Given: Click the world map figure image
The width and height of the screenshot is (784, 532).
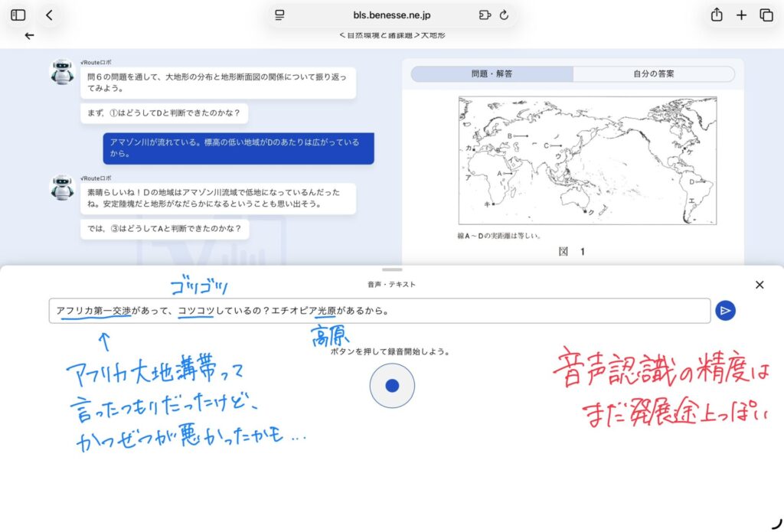Looking at the screenshot, I should point(587,160).
